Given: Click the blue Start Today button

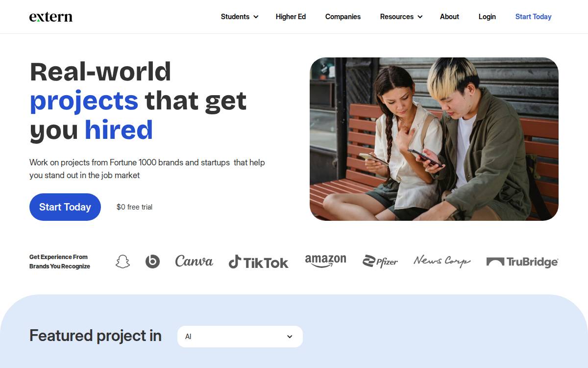Looking at the screenshot, I should (65, 207).
